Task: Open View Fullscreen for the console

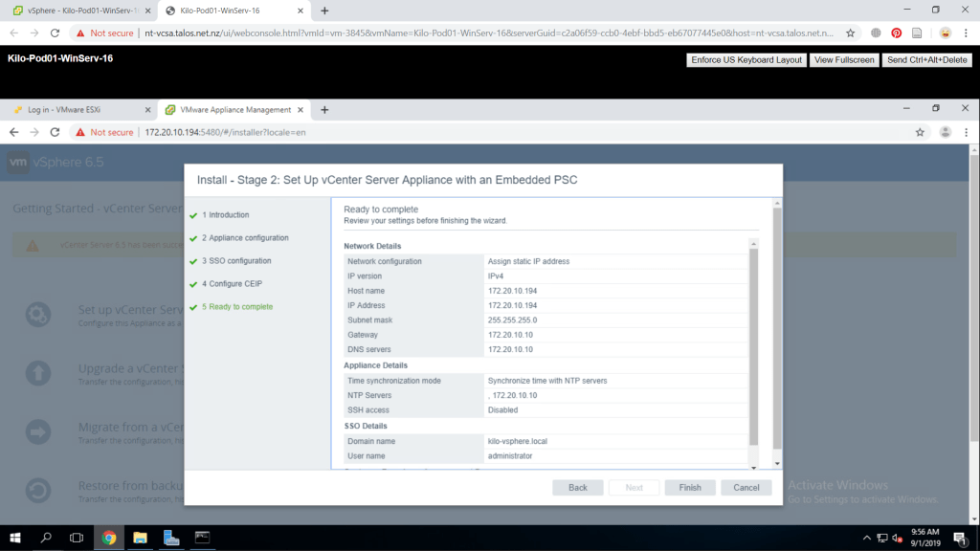Action: [844, 60]
